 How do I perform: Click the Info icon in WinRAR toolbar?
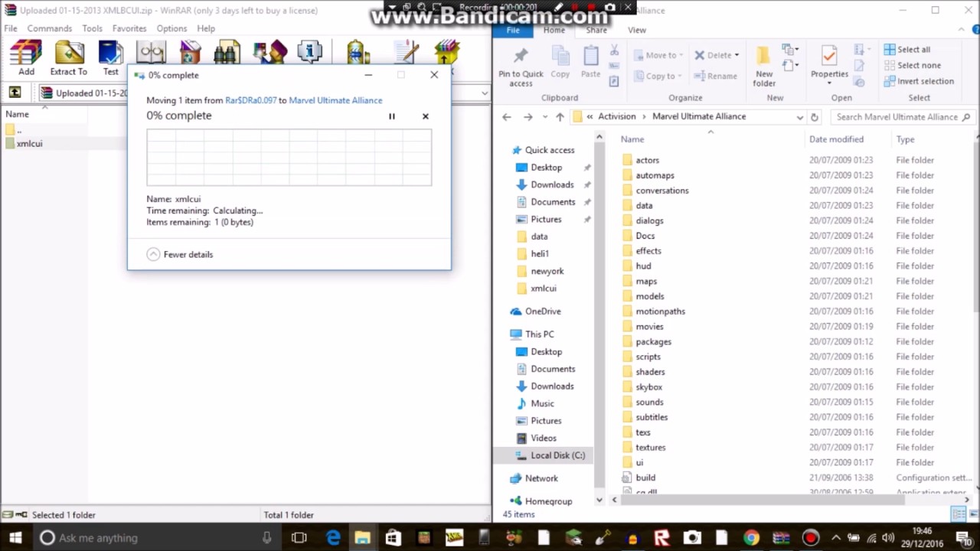(310, 53)
